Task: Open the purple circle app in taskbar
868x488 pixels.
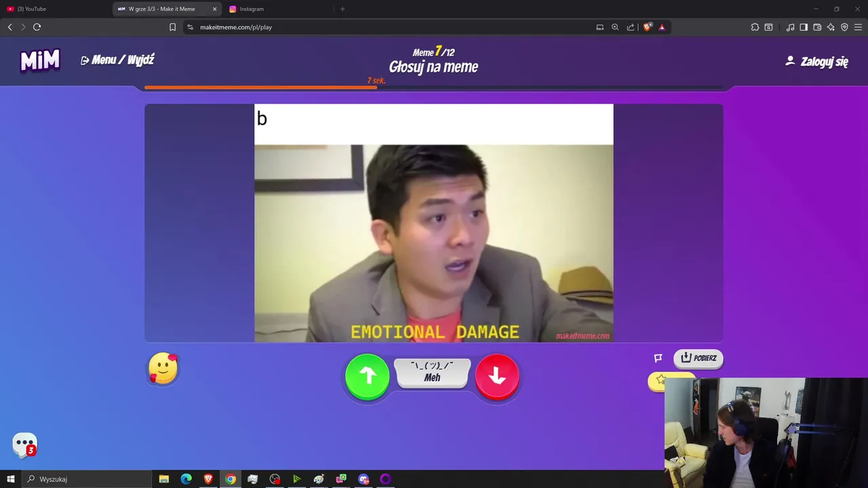Action: point(385,479)
